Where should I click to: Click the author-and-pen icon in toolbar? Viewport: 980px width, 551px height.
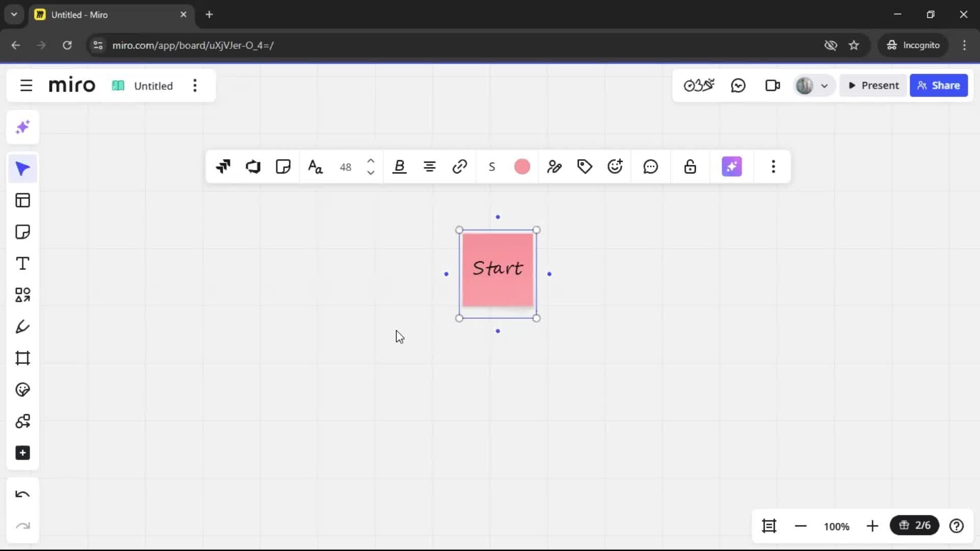pos(554,167)
